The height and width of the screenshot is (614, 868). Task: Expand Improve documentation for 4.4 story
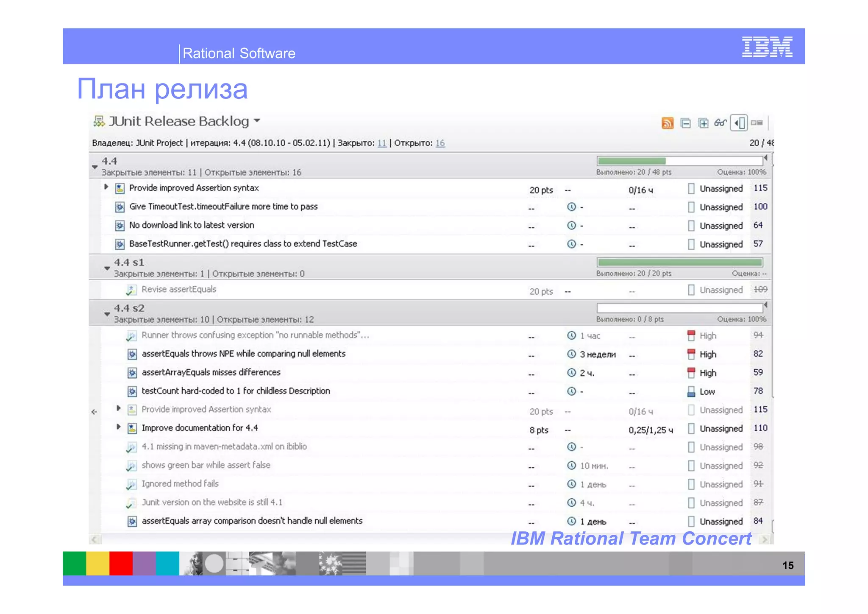pyautogui.click(x=119, y=427)
